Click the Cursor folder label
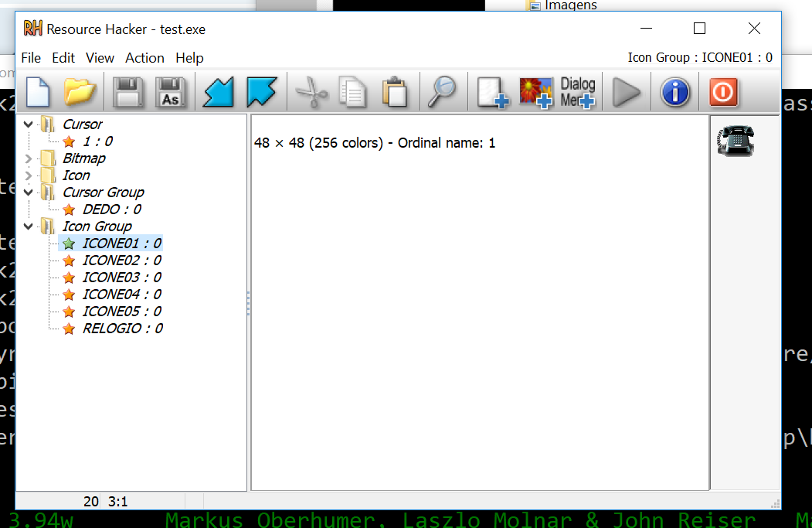812x528 pixels. (83, 124)
